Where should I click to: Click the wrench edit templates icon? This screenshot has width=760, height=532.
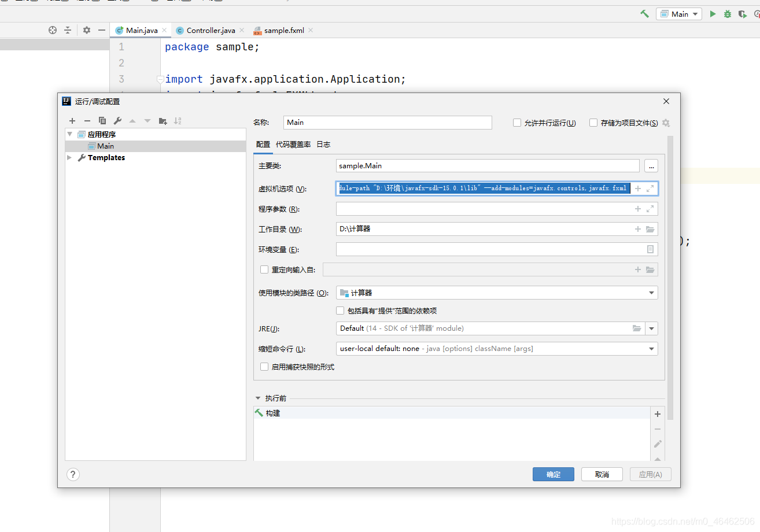tap(117, 121)
